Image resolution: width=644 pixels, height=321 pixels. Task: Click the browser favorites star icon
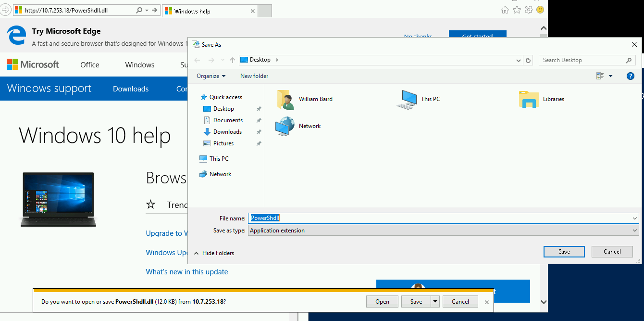(x=517, y=10)
